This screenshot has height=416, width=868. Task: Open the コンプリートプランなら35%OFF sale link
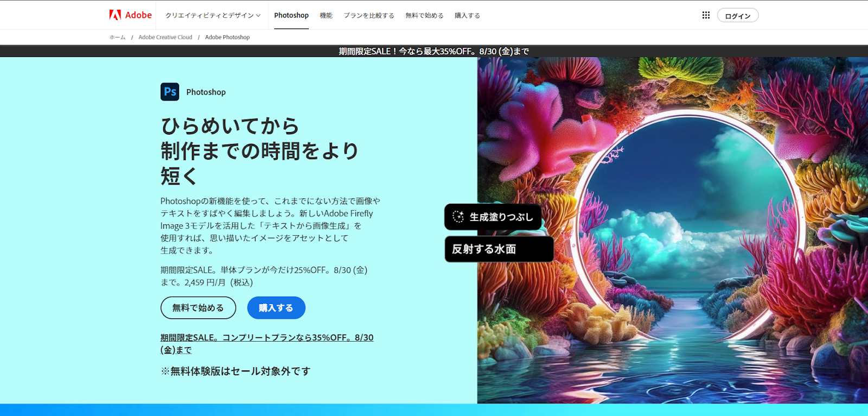coord(267,344)
